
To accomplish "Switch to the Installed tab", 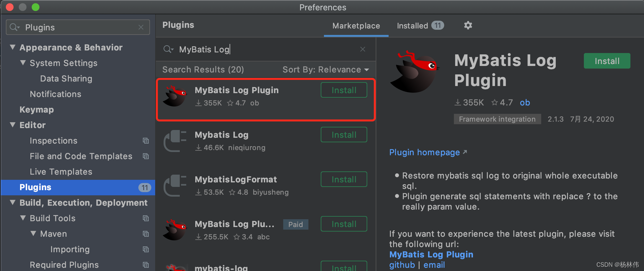I will point(413,26).
